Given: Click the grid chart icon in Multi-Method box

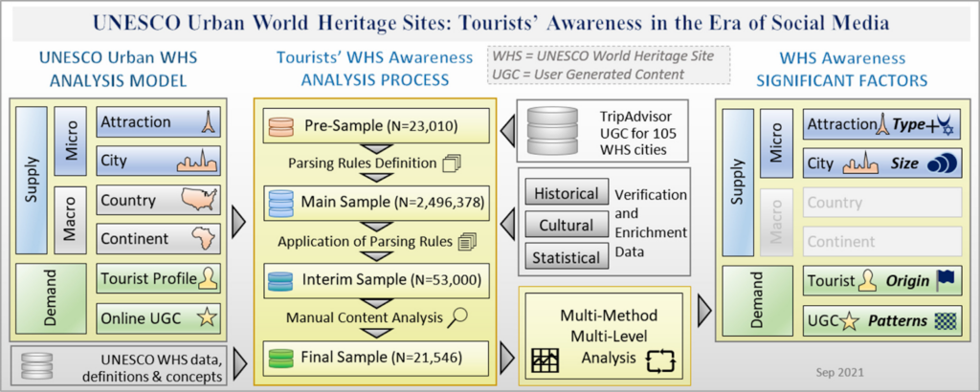Looking at the screenshot, I should pos(545,360).
